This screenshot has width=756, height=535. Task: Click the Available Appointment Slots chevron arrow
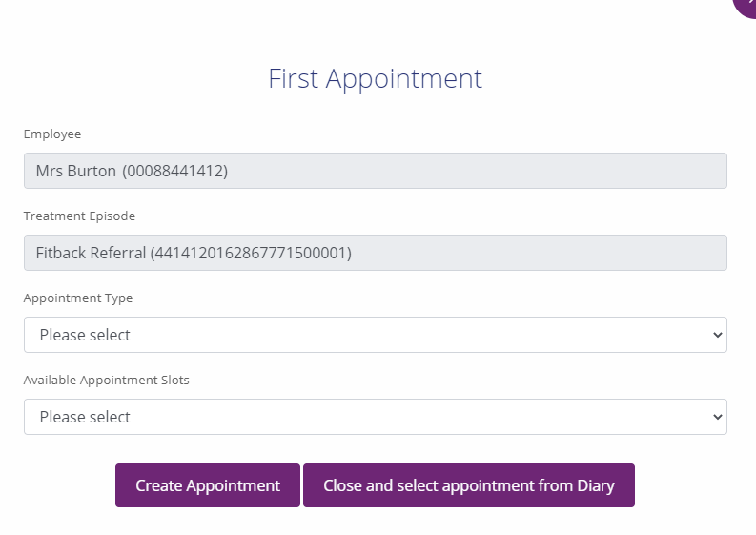click(717, 417)
